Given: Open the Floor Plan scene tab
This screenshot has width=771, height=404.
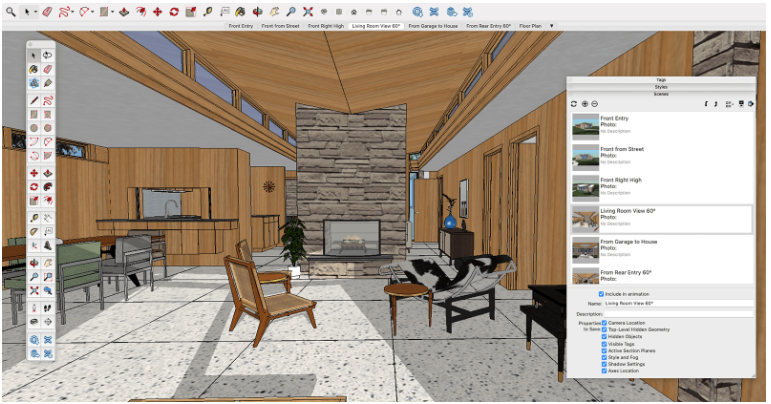Looking at the screenshot, I should 532,25.
